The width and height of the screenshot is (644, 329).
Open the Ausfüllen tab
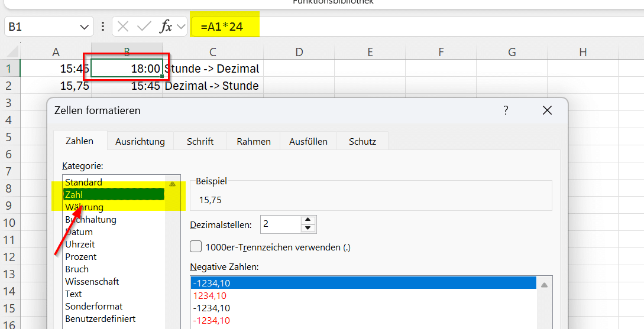coord(308,142)
